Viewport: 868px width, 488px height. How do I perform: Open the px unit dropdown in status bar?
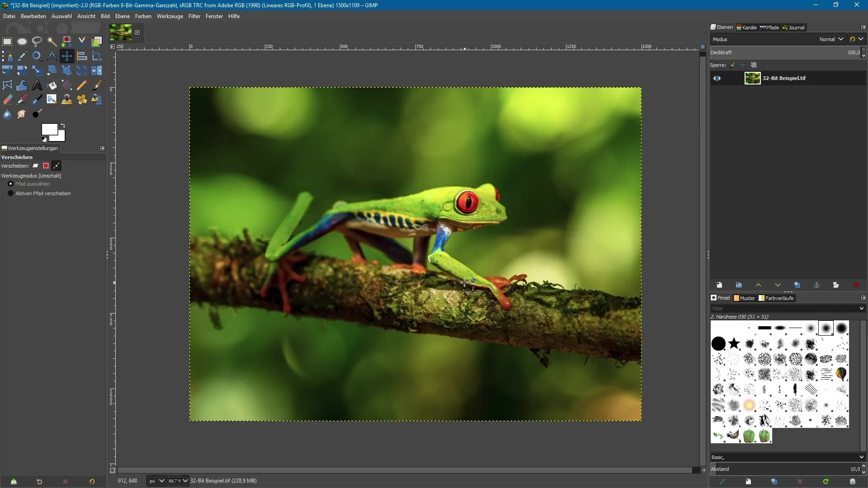pos(156,481)
